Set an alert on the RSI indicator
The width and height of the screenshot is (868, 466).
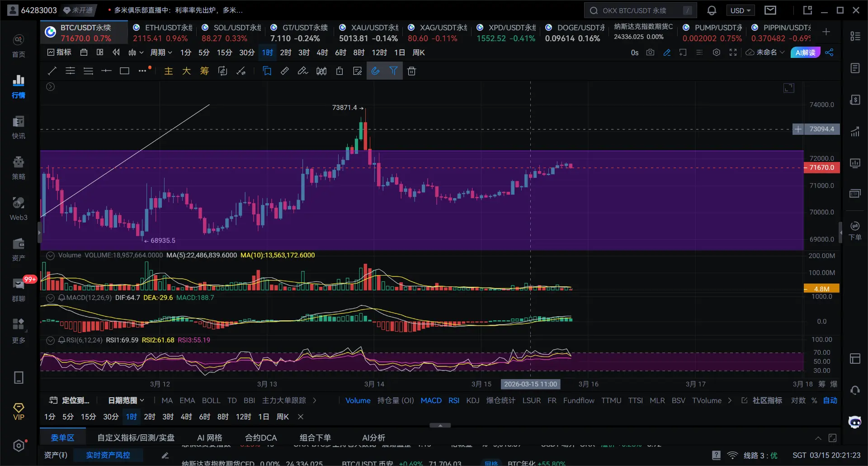(x=62, y=340)
